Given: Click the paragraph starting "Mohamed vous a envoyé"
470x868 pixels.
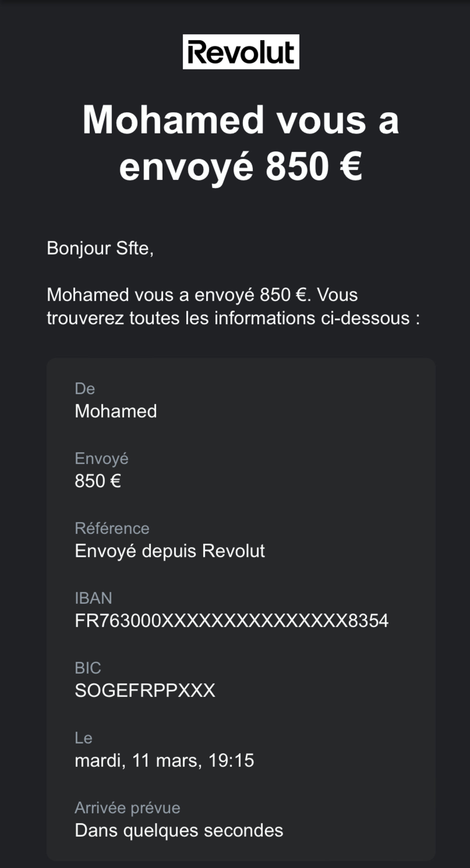Looking at the screenshot, I should 233,306.
